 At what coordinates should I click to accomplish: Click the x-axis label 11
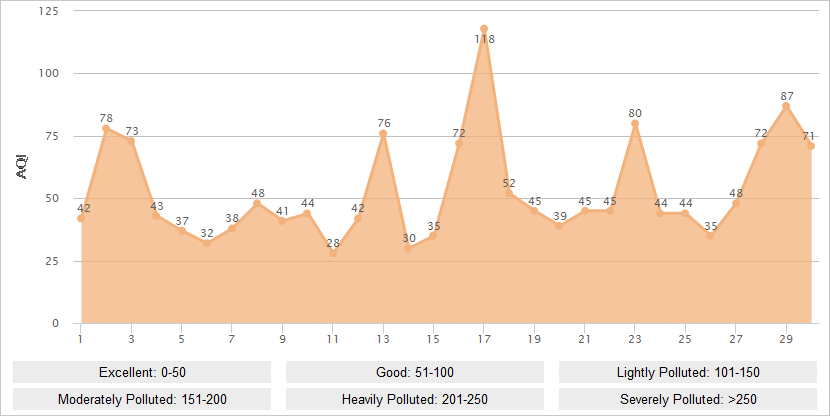(x=332, y=339)
